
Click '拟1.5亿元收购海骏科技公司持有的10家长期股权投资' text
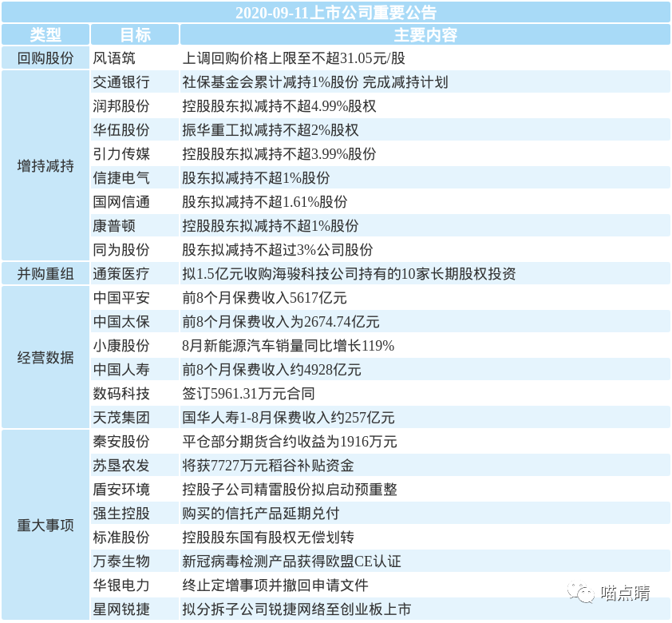(x=349, y=273)
